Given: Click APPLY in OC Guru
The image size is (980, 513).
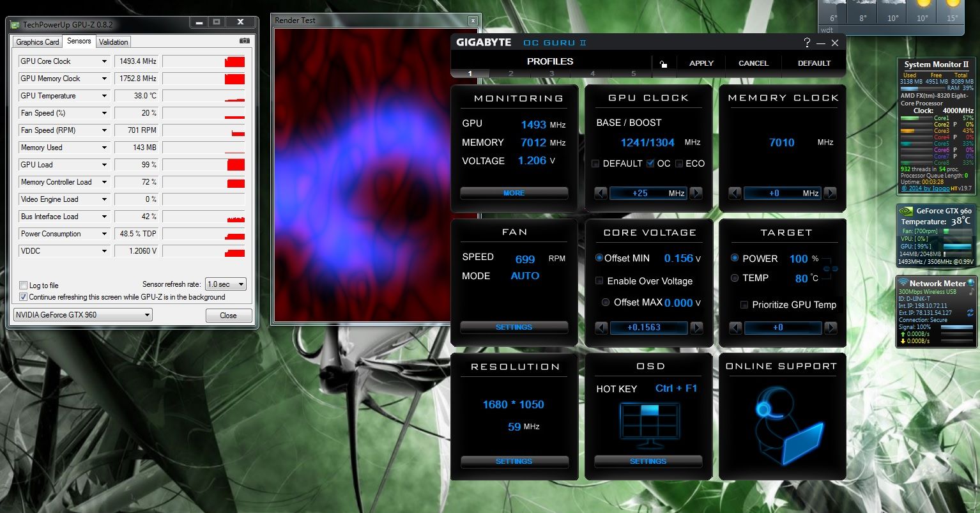Looking at the screenshot, I should click(x=701, y=63).
